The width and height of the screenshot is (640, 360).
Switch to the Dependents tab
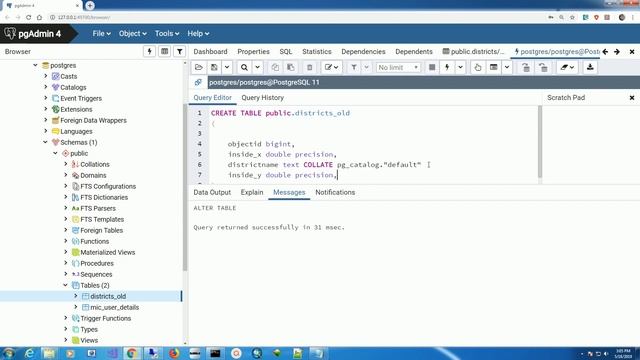[x=414, y=51]
